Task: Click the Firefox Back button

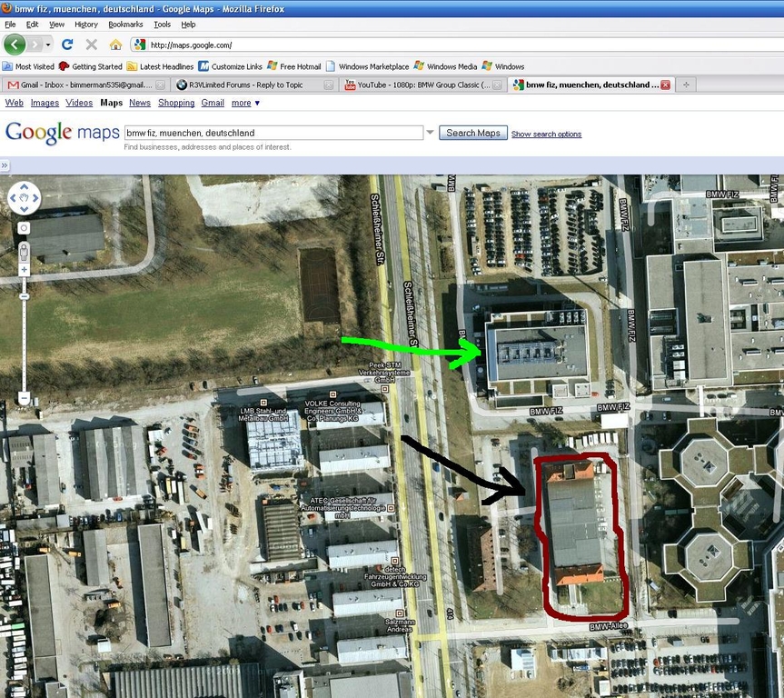Action: (x=15, y=45)
